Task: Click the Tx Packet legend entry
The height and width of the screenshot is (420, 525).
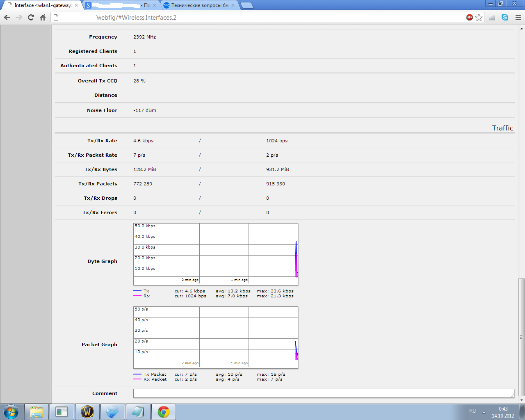Action: pyautogui.click(x=155, y=374)
